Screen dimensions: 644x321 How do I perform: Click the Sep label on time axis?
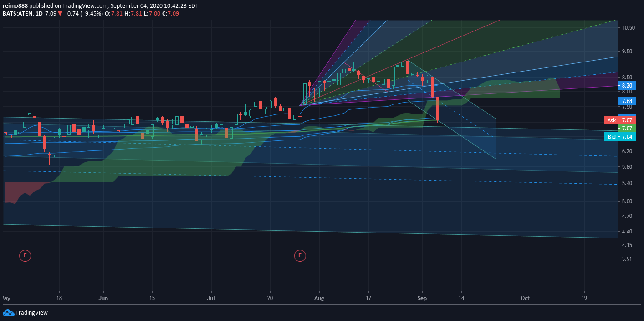pyautogui.click(x=422, y=298)
